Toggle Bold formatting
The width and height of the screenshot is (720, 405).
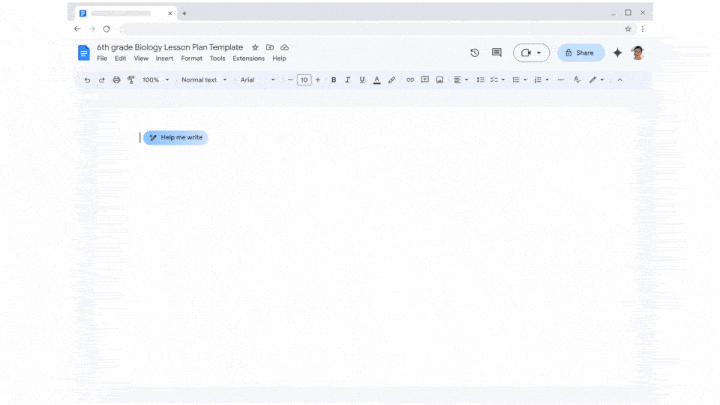coord(333,80)
